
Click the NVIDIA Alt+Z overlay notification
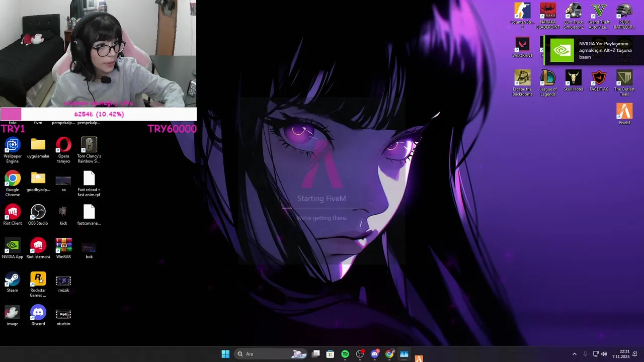(593, 50)
